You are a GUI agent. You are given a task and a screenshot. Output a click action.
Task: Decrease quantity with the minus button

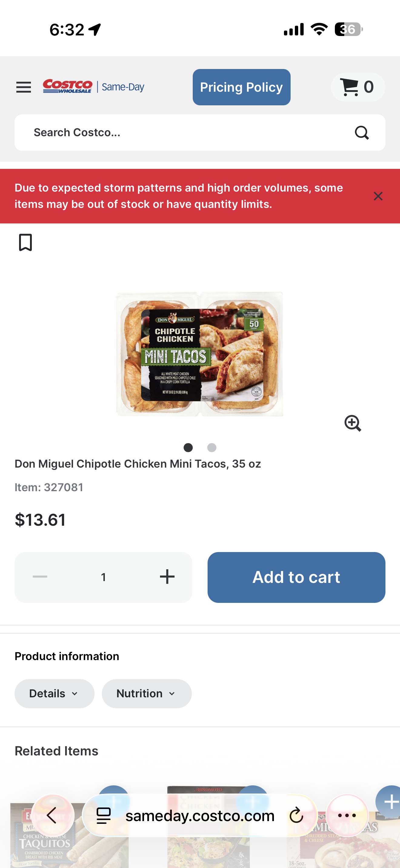pyautogui.click(x=40, y=577)
